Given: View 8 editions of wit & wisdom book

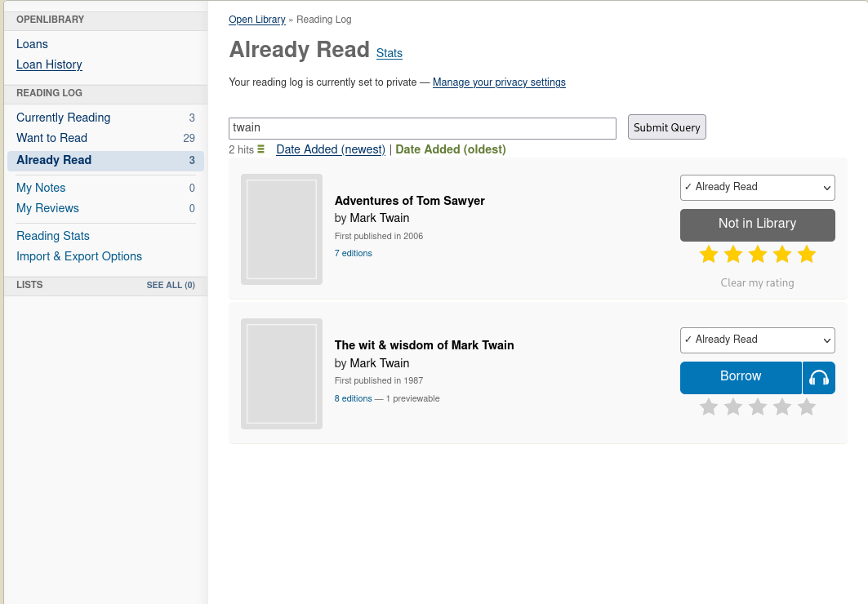Looking at the screenshot, I should point(354,399).
